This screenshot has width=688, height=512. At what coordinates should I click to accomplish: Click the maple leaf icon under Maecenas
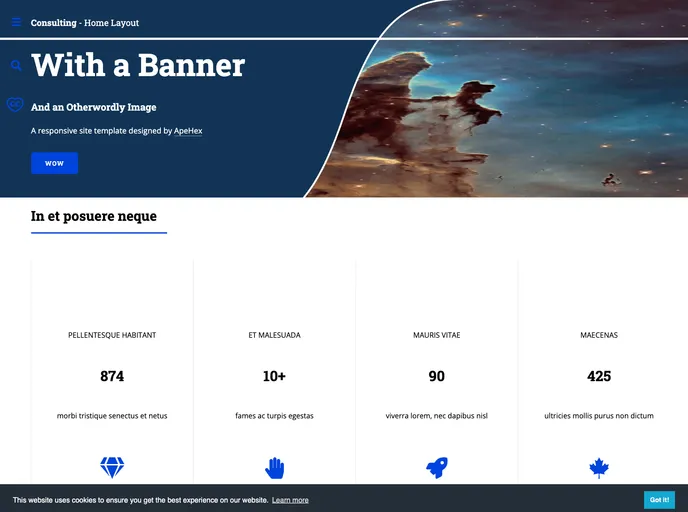pyautogui.click(x=599, y=468)
